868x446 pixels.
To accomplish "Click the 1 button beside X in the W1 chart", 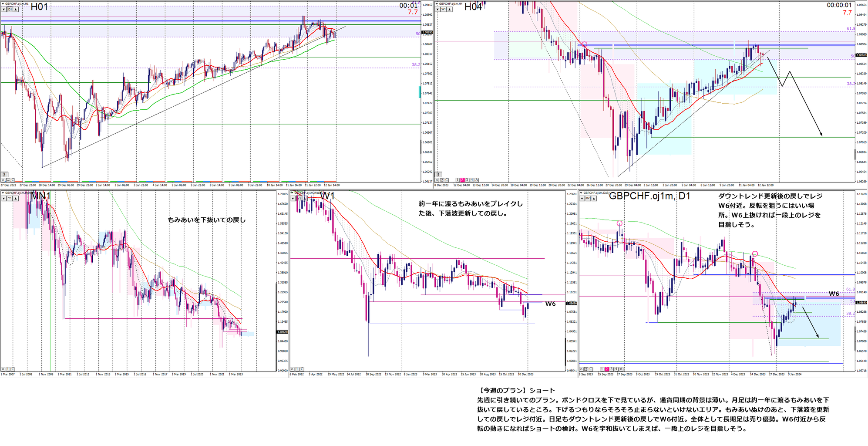I will pos(297,369).
